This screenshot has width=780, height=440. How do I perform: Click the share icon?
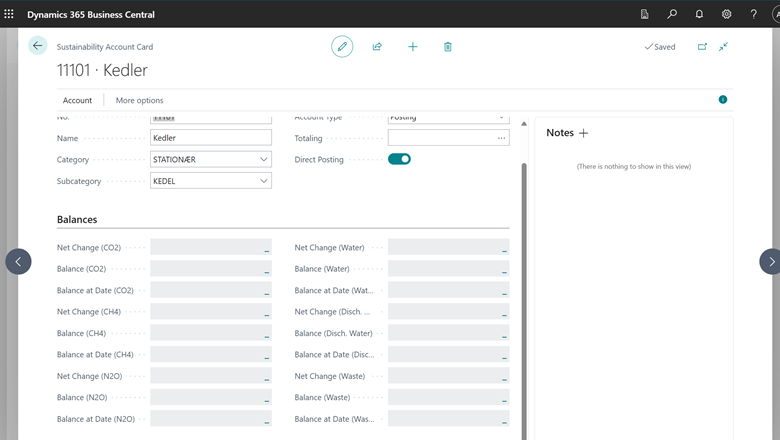coord(377,47)
